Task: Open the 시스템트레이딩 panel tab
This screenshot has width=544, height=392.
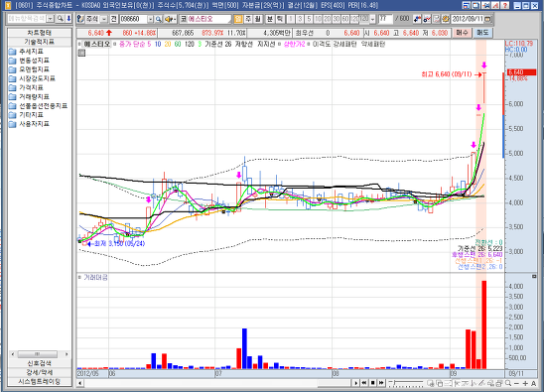Action: pos(40,382)
